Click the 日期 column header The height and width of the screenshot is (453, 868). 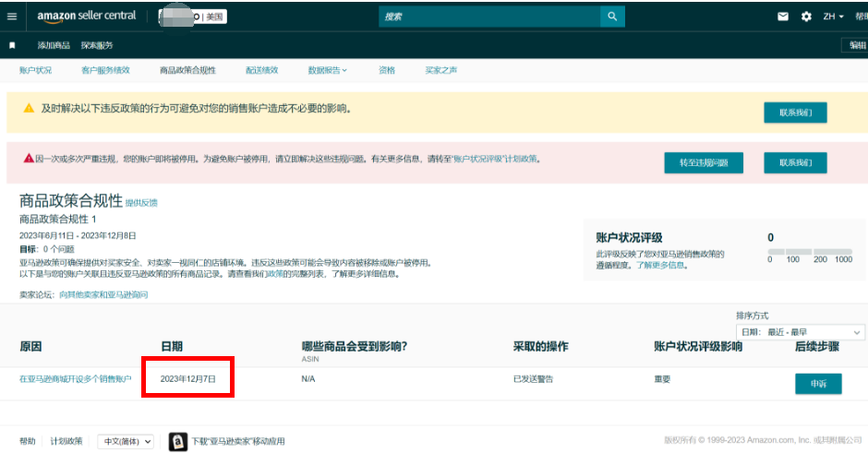point(172,347)
